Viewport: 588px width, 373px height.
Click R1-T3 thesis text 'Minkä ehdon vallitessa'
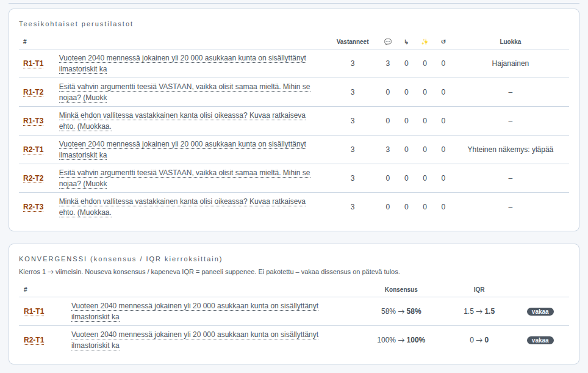[182, 121]
